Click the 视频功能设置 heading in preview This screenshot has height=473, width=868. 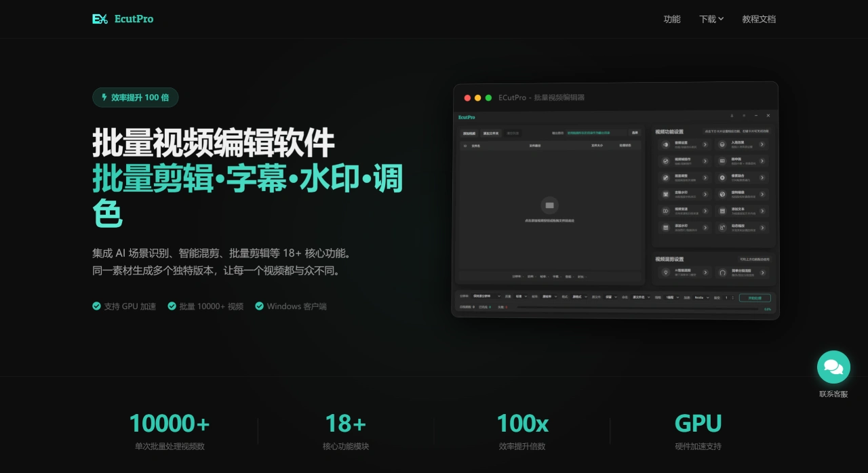(669, 131)
